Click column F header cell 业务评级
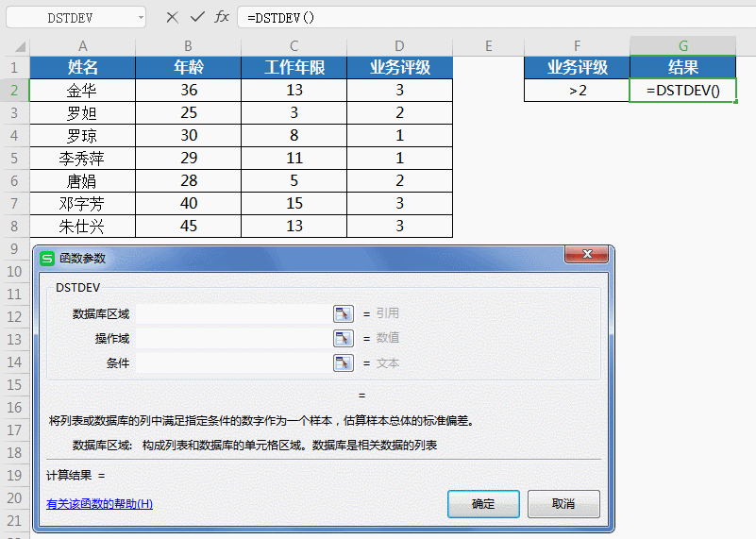The image size is (756, 539). pyautogui.click(x=577, y=68)
